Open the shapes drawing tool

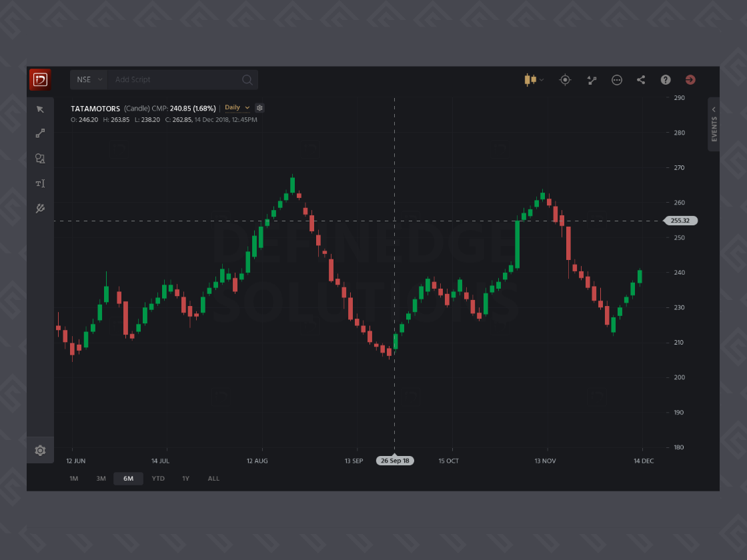coord(40,159)
